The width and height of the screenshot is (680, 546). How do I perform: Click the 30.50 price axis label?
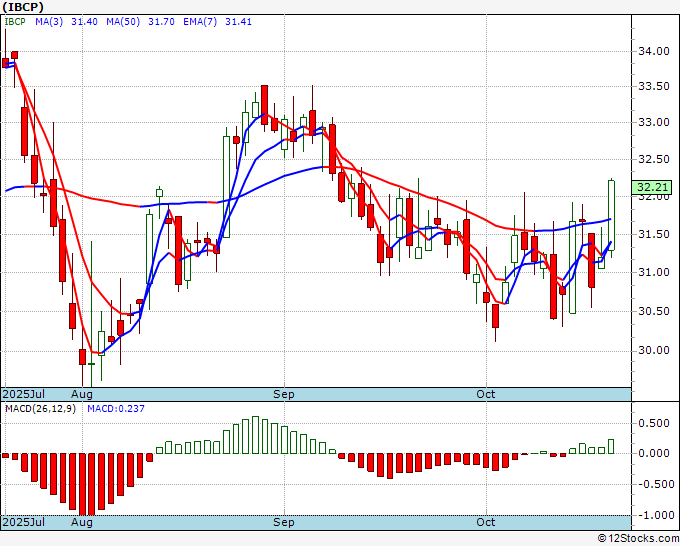click(x=654, y=311)
